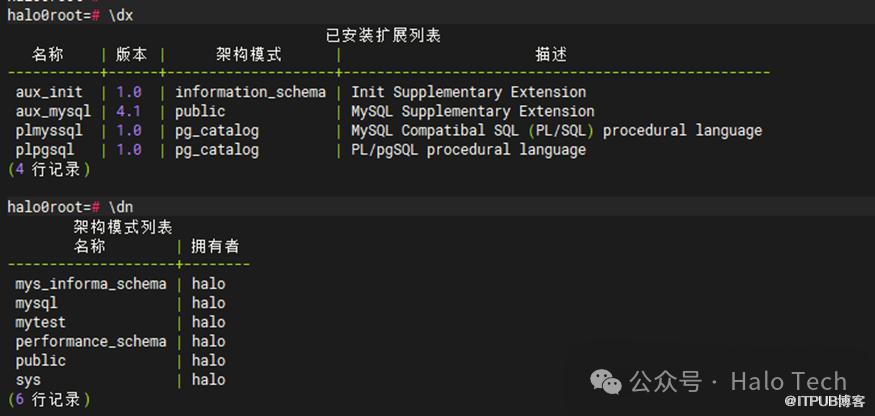Select the mys_informa_schema schema name
The height and width of the screenshot is (416, 875).
pos(91,284)
